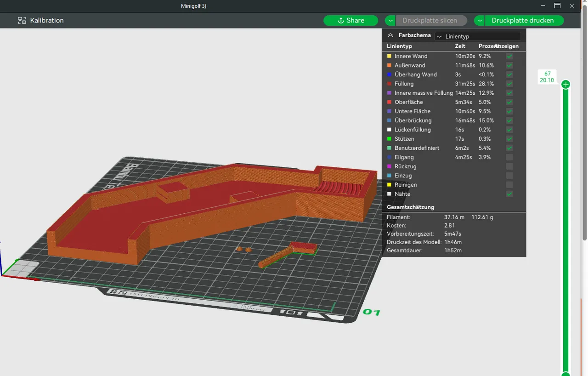This screenshot has height=376, width=588.
Task: Click the yellow Innere Wand color square
Action: 390,56
